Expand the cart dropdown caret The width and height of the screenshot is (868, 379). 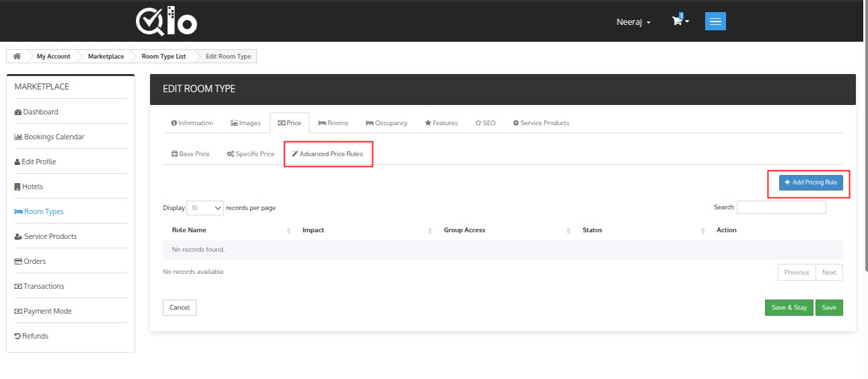tap(687, 22)
